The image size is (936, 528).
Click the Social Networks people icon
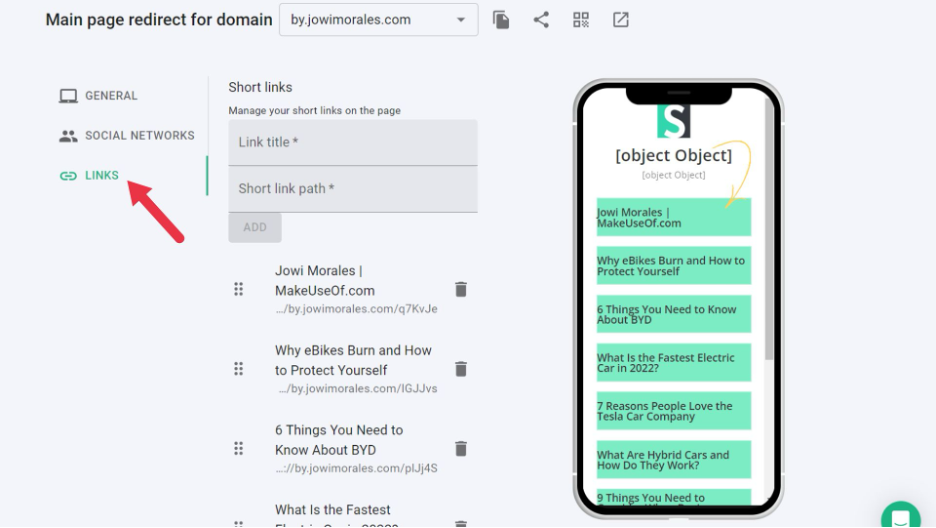68,136
